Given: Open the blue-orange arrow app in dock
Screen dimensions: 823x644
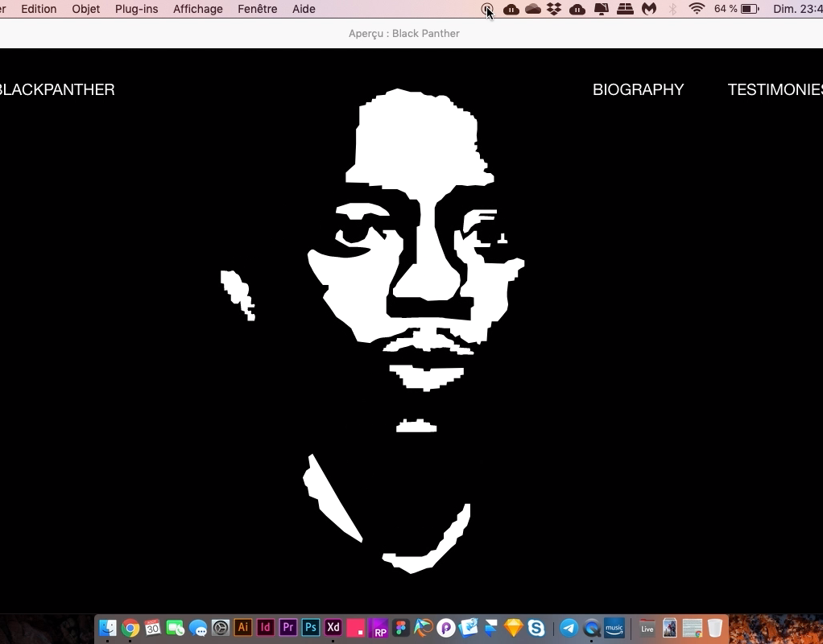Looking at the screenshot, I should [424, 628].
